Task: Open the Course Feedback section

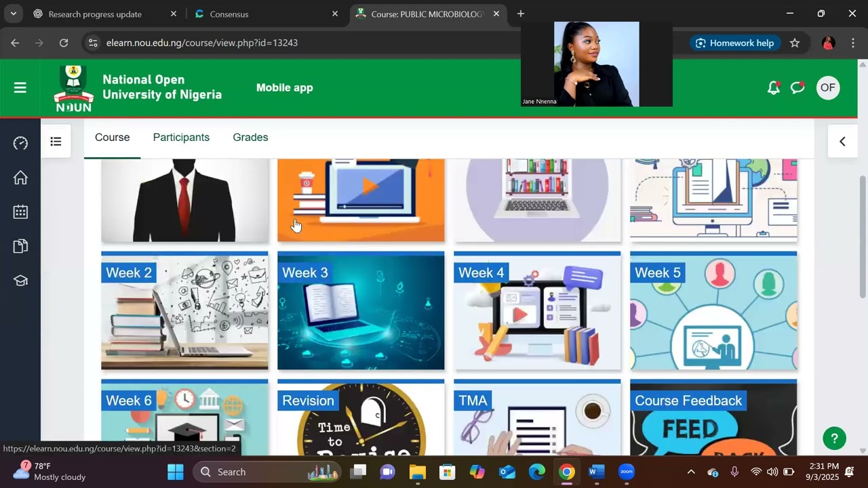Action: tap(713, 418)
